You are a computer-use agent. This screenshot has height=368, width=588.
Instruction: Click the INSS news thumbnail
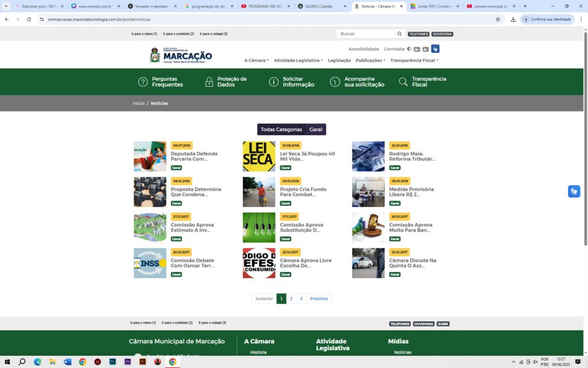(150, 263)
